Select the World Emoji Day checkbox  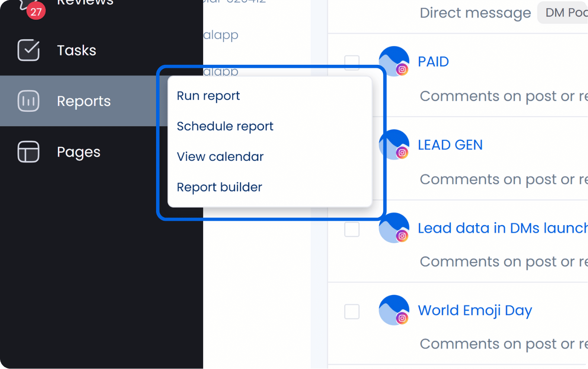pyautogui.click(x=352, y=311)
